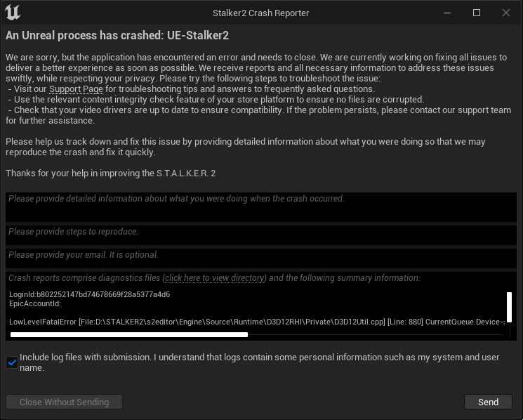Click the "Stalker2 Crash Reporter" title text
The width and height of the screenshot is (523, 420).
click(x=260, y=13)
